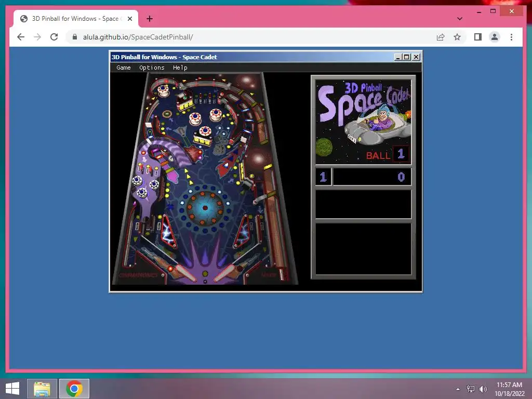This screenshot has width=532, height=399.
Task: Open File Explorer from taskbar
Action: pyautogui.click(x=42, y=389)
